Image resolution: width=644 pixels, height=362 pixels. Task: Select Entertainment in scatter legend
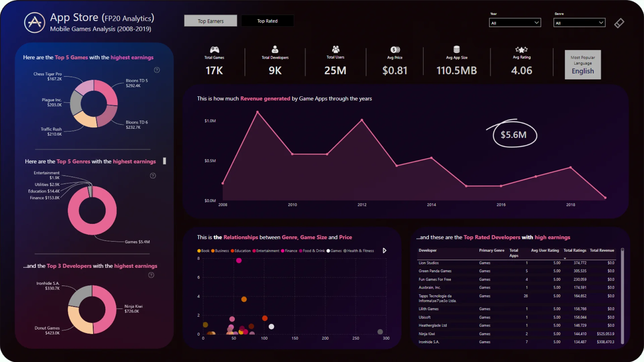point(266,251)
